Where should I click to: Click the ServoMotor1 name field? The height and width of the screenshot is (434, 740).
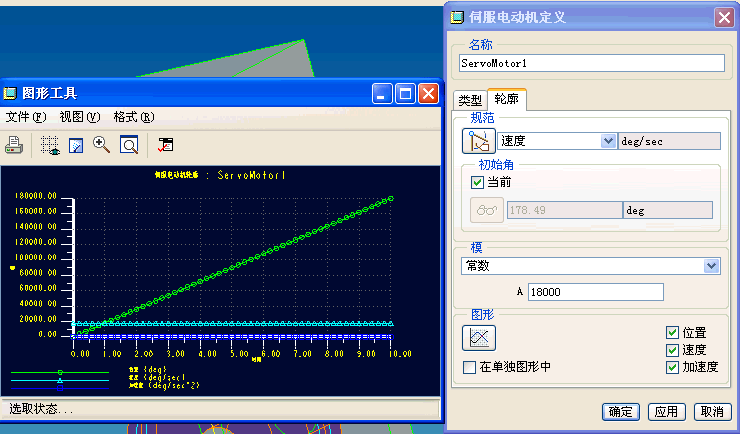(x=591, y=63)
